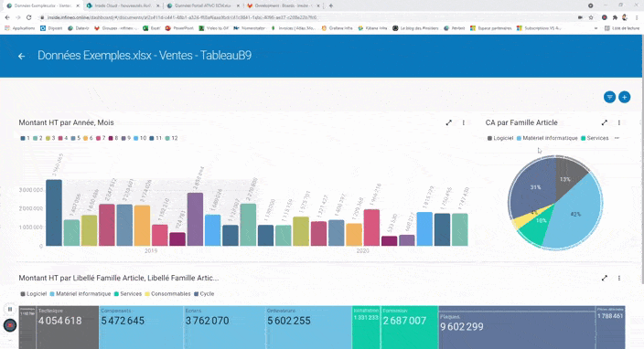Open the Grafana Infra bookmark
This screenshot has width=644, height=349.
coord(337,28)
